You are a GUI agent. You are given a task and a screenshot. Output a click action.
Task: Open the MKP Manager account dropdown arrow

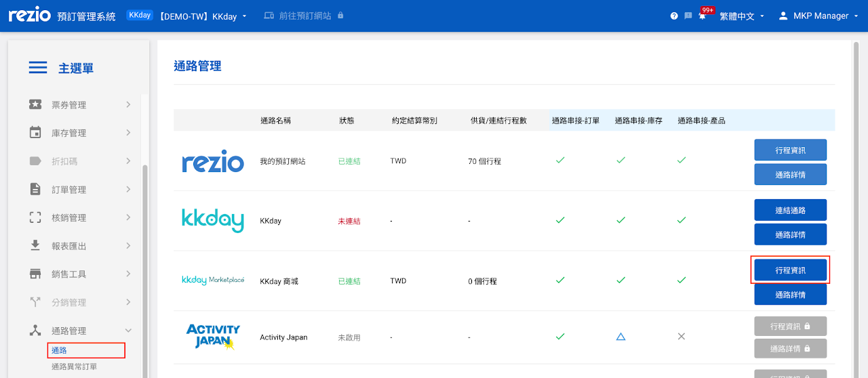(x=856, y=16)
